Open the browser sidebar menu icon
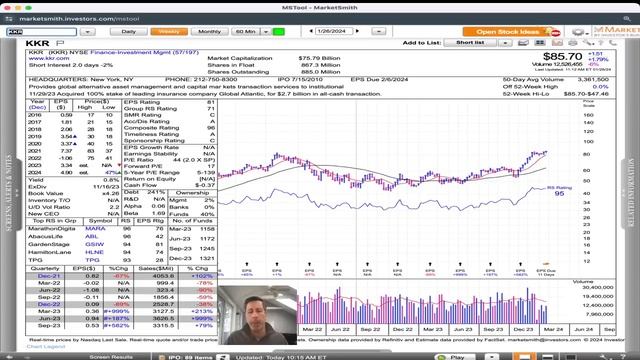Image resolution: width=640 pixels, height=360 pixels. click(x=9, y=19)
